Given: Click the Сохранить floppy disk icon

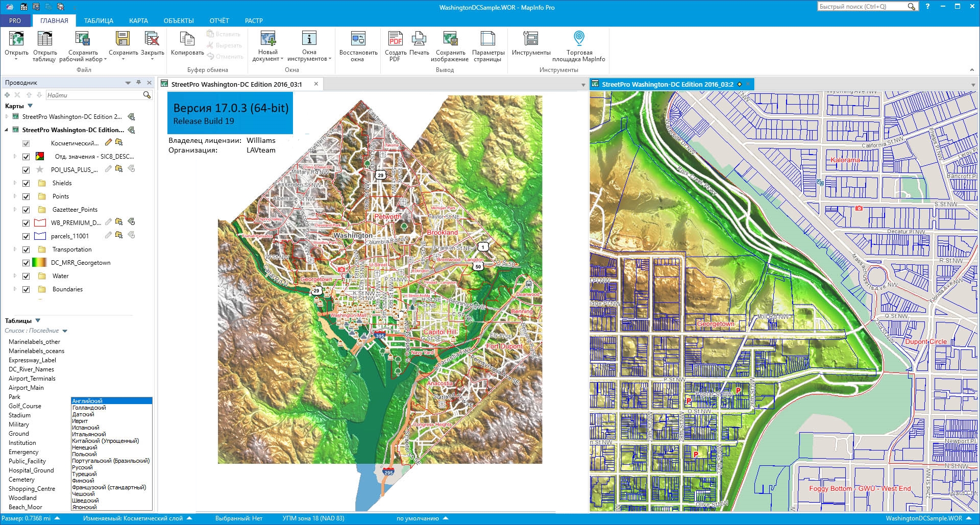Looking at the screenshot, I should tap(123, 39).
